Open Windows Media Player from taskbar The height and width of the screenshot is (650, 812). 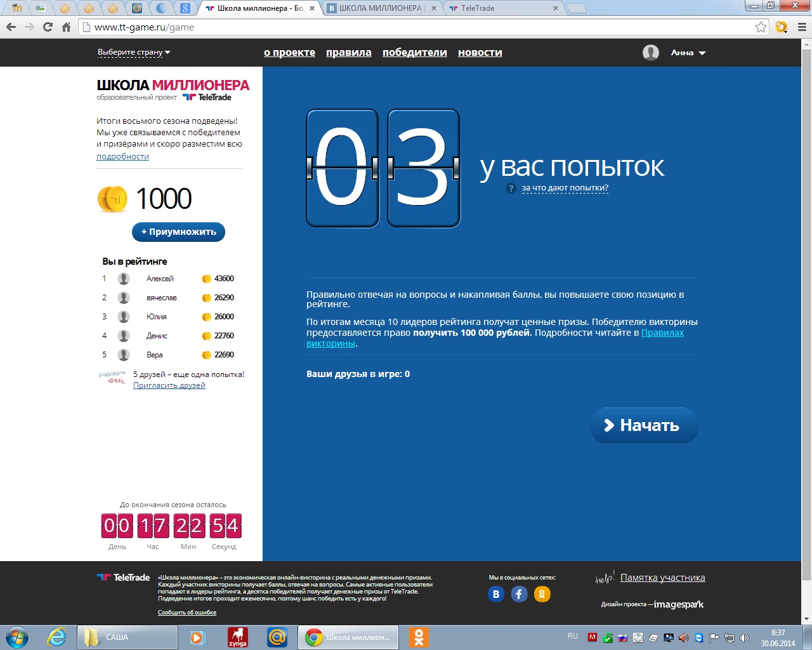coord(198,637)
